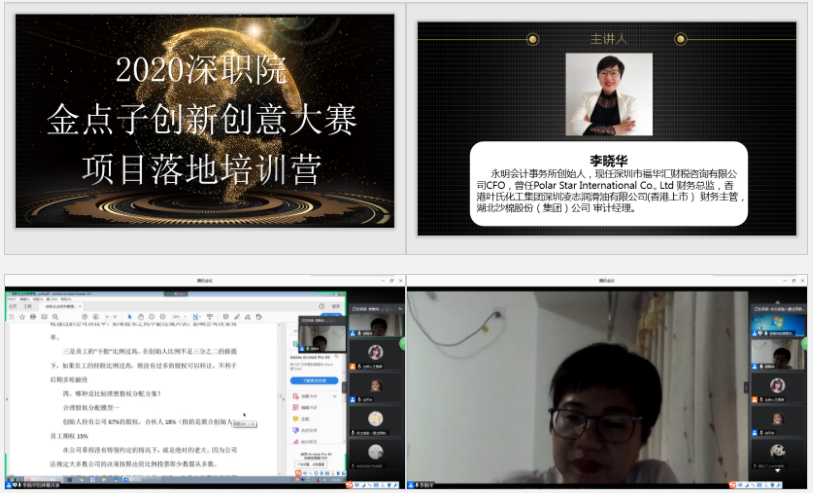
Task: Select fifth participant avatar in left meeting window
Action: point(376,452)
